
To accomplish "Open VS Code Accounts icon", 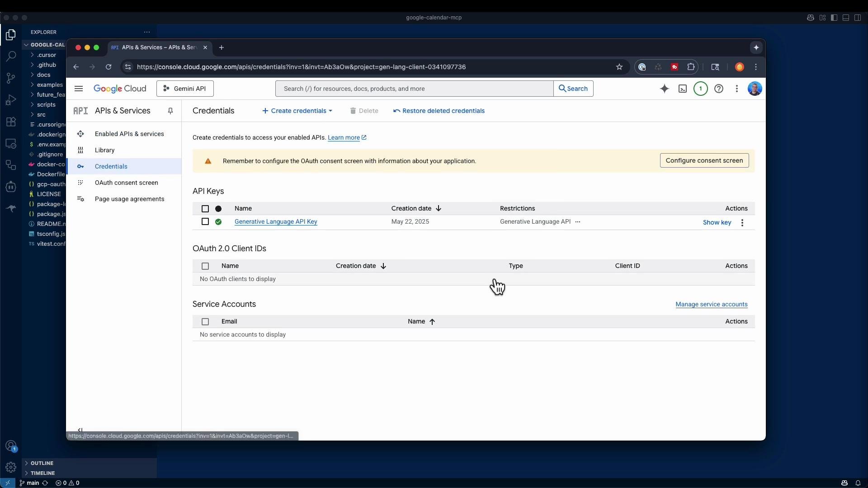I will click(11, 446).
